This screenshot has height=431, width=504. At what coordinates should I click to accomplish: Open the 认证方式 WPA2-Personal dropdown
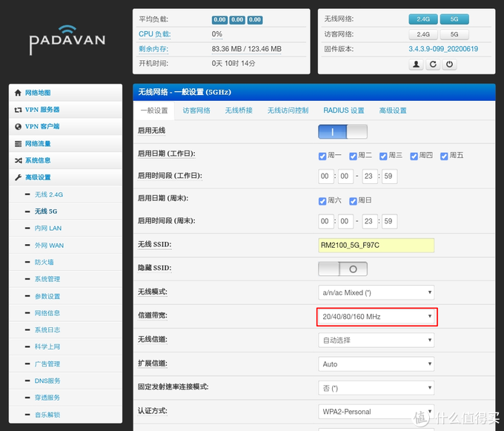377,412
